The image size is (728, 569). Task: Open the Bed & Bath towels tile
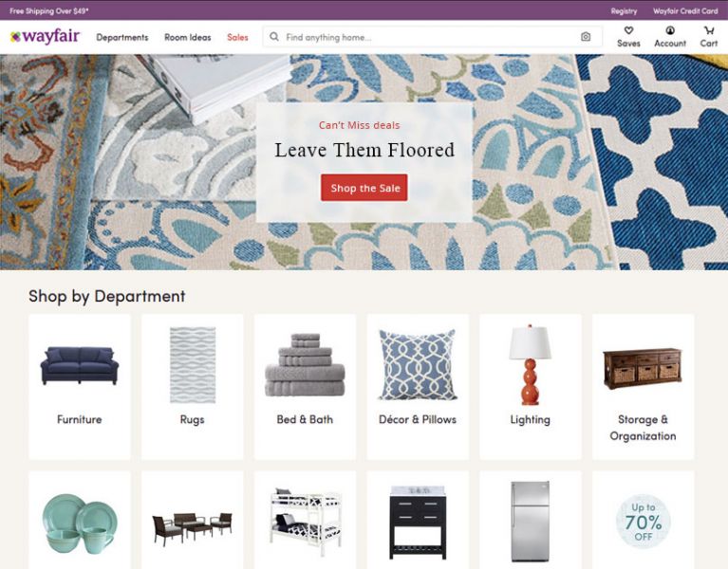tap(305, 387)
